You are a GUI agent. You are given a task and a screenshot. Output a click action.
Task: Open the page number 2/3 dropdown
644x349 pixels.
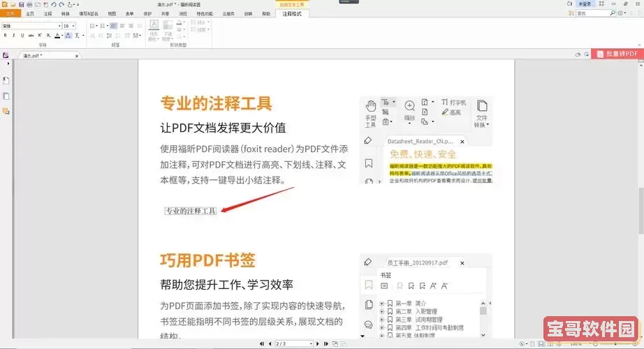pos(311,343)
